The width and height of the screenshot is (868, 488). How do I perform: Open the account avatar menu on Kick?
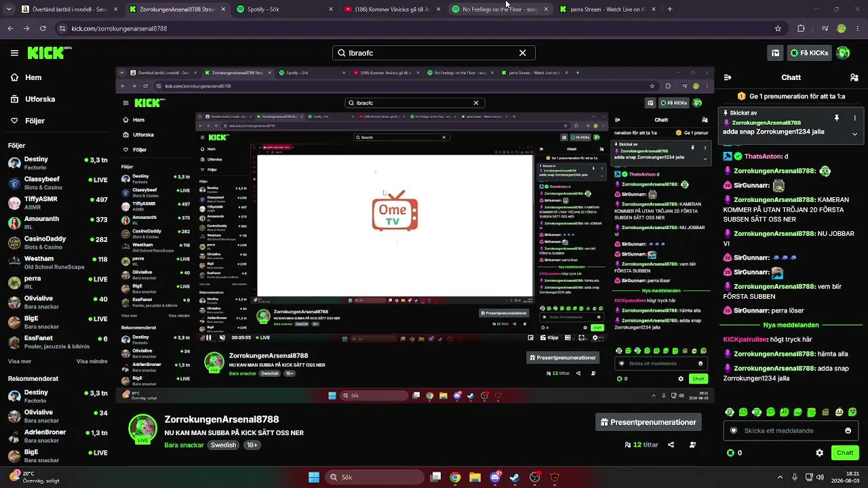[843, 53]
